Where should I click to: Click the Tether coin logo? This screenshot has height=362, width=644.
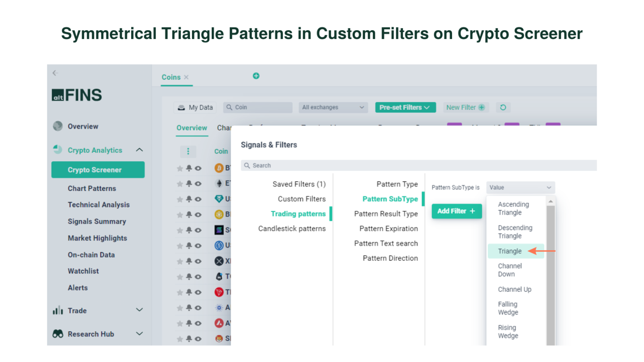click(x=219, y=199)
